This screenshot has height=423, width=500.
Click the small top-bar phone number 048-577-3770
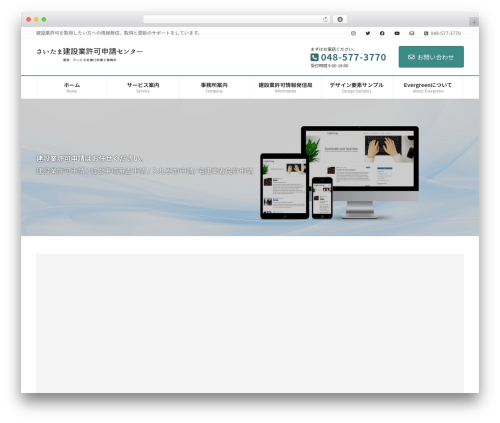point(443,33)
